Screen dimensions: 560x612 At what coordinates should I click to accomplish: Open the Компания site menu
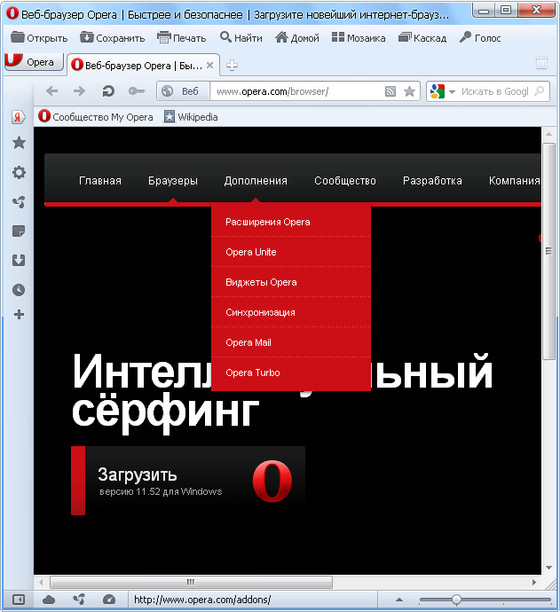point(514,181)
